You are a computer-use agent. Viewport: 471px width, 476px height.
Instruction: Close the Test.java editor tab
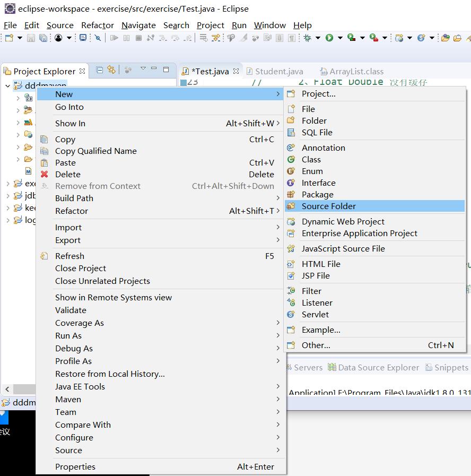click(x=236, y=71)
